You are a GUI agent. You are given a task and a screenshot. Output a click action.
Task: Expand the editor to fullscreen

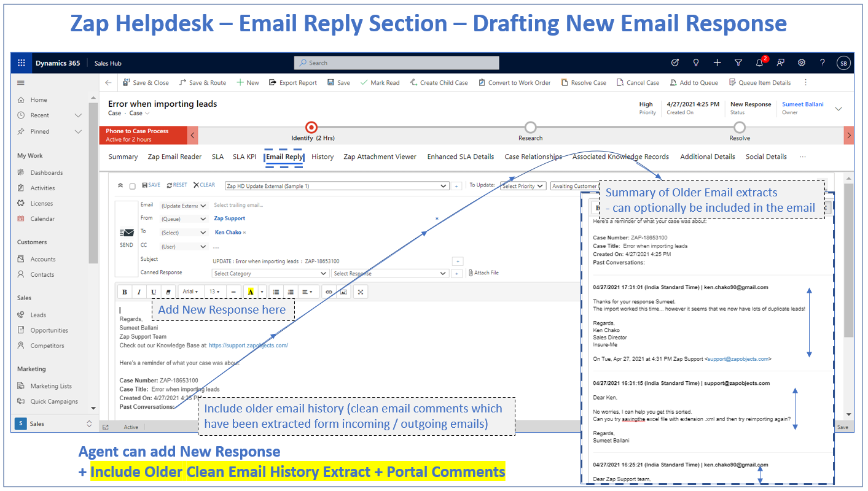tap(361, 292)
